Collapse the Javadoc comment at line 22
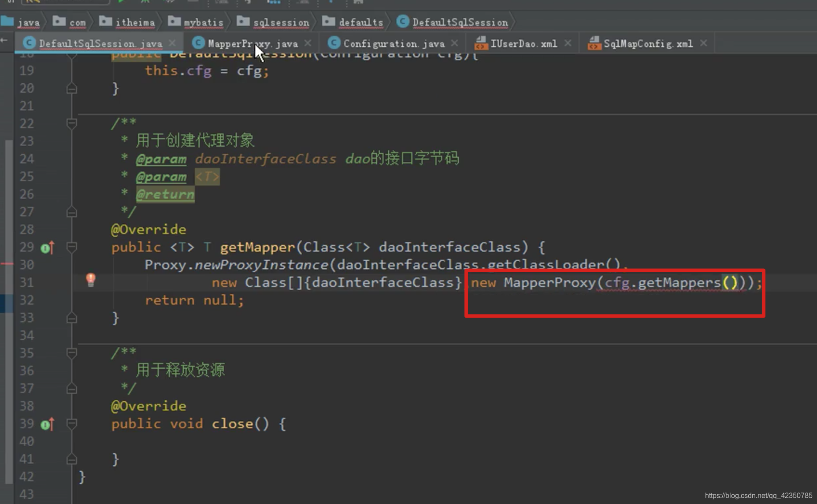 [x=71, y=124]
